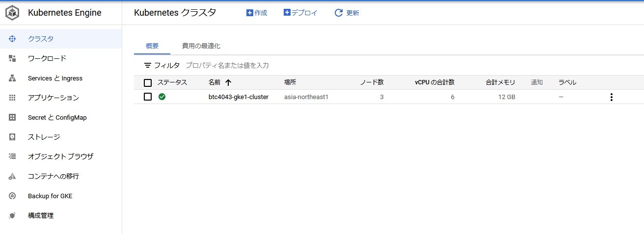Viewport: 644px width, 234px height.
Task: Open Services と Ingress in the sidebar
Action: pyautogui.click(x=61, y=78)
